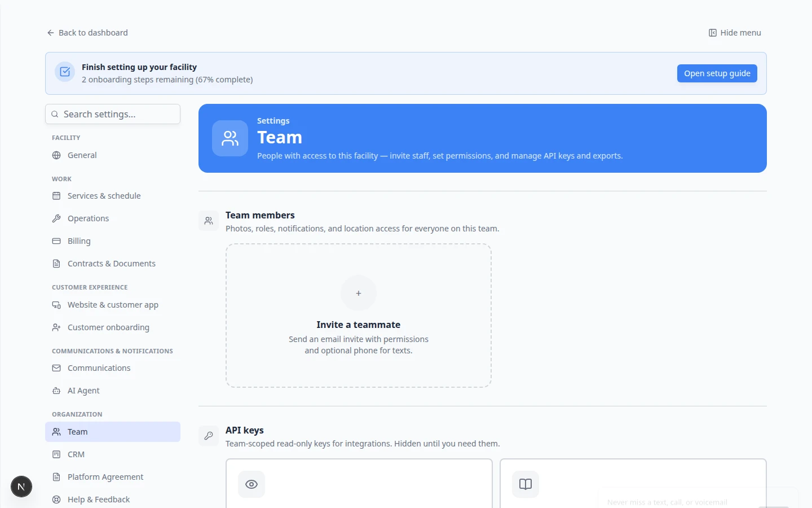The height and width of the screenshot is (508, 812).
Task: Click the Team members section icon
Action: [209, 221]
